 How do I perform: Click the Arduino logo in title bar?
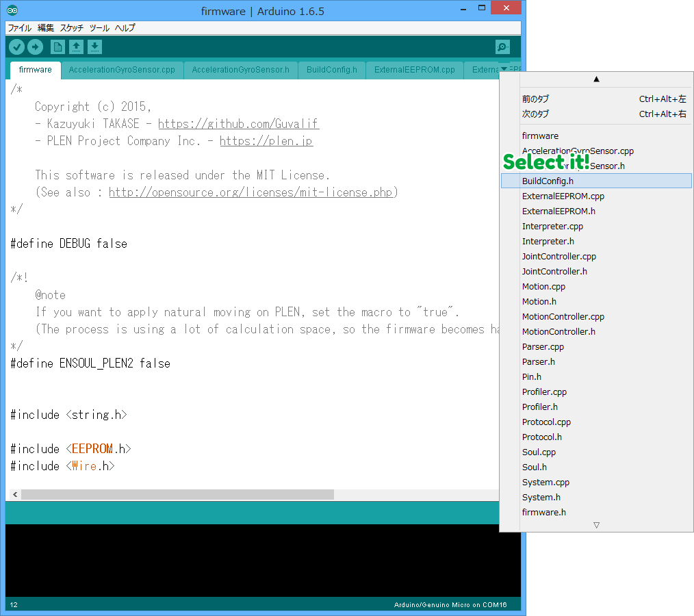pos(12,10)
